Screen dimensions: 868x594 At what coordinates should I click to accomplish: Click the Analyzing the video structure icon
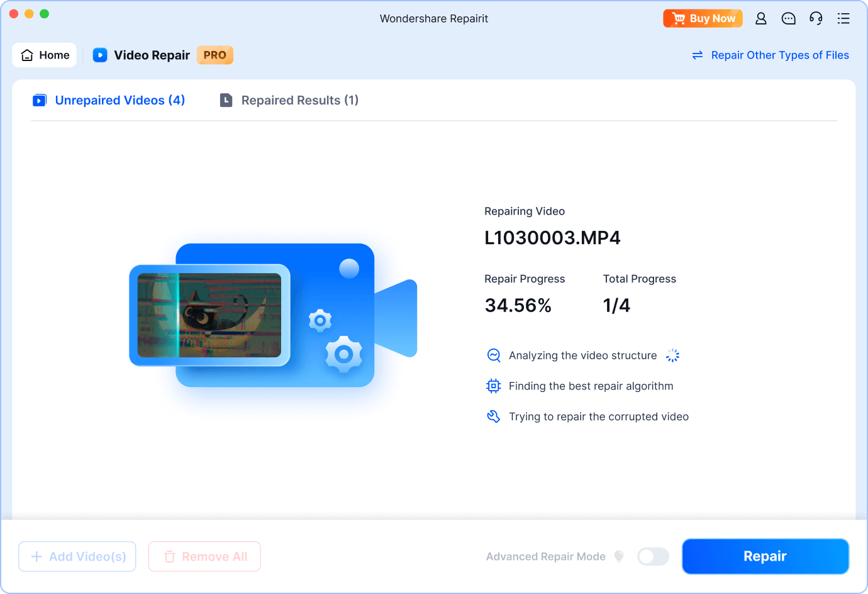[x=494, y=356]
